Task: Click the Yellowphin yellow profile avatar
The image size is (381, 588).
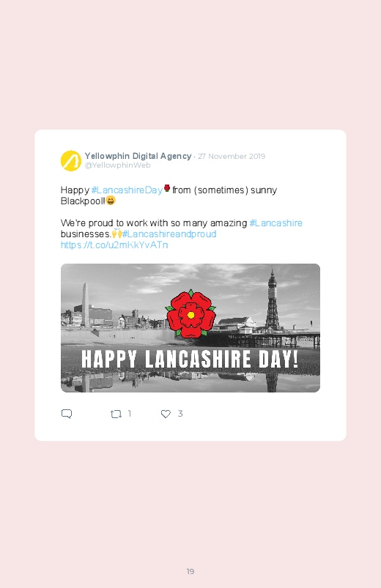Action: click(x=71, y=160)
